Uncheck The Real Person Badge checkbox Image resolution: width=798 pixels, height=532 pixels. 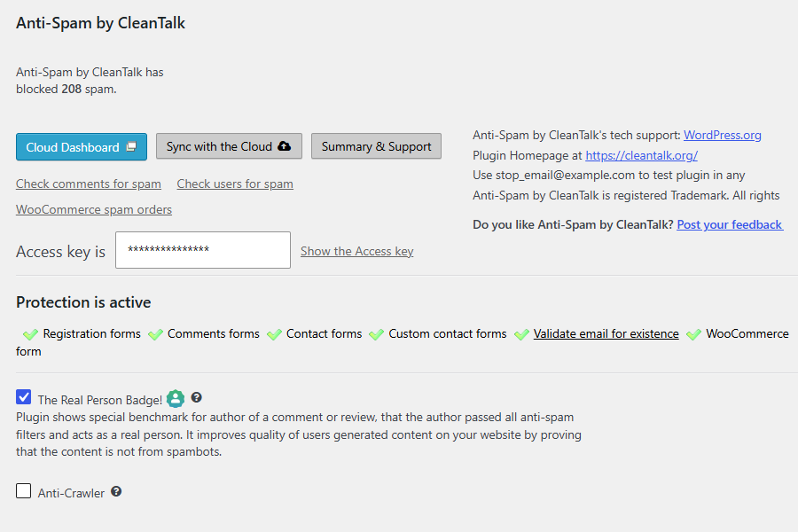23,397
